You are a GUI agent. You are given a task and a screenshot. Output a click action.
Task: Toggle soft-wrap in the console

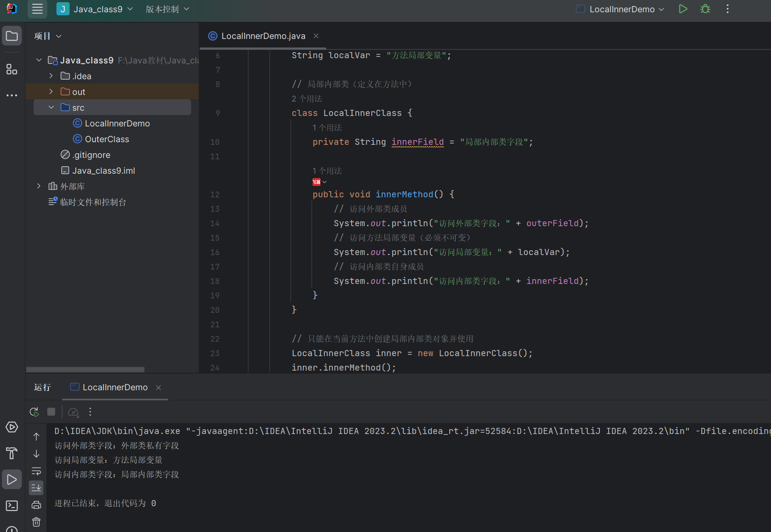(x=36, y=471)
